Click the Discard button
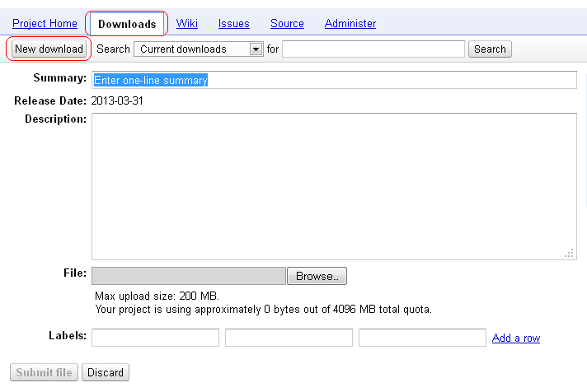This screenshot has width=587, height=392. click(106, 372)
